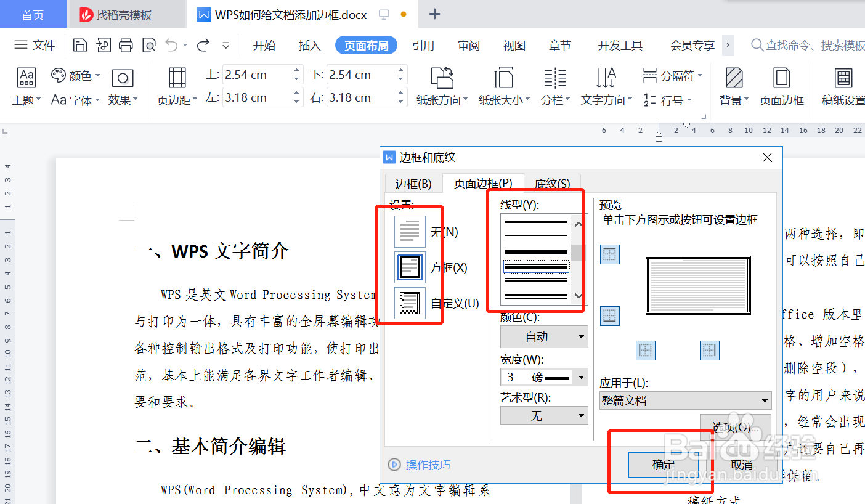This screenshot has height=504, width=865.
Task: Click the 纸张大小 paper size icon
Action: coord(503,78)
